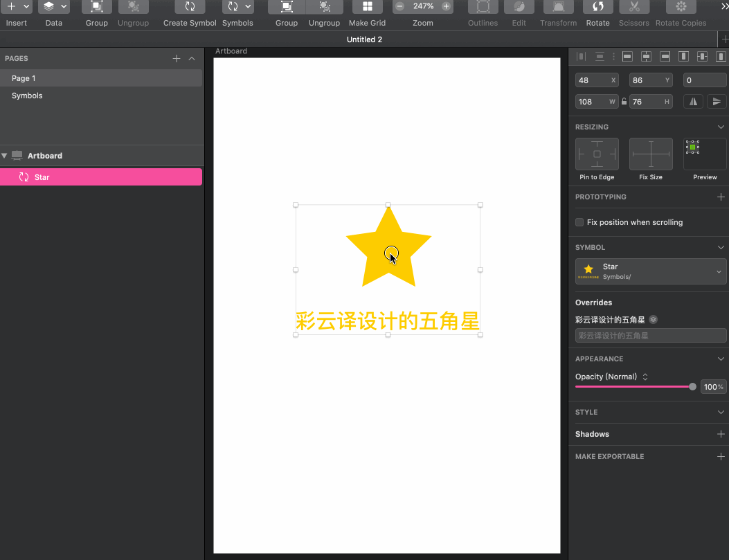729x560 pixels.
Task: Collapse the Resizing section
Action: pyautogui.click(x=721, y=127)
